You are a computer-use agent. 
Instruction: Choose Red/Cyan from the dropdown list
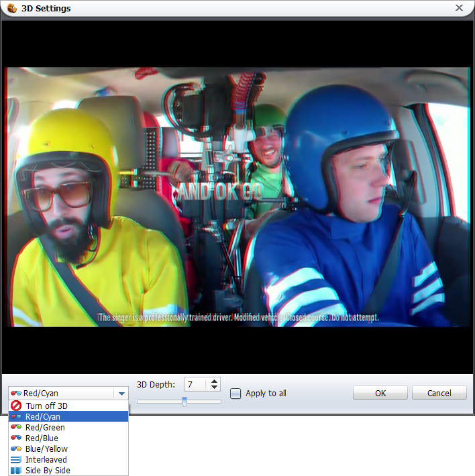(68, 416)
